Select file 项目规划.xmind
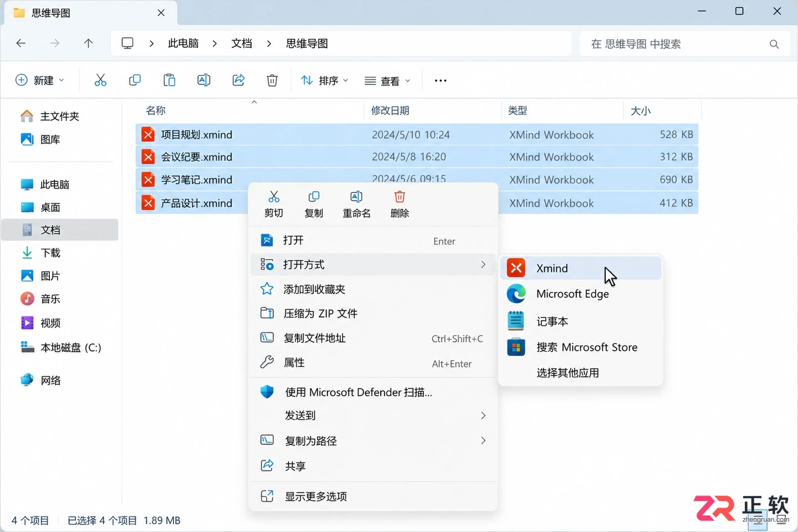 click(x=417, y=135)
